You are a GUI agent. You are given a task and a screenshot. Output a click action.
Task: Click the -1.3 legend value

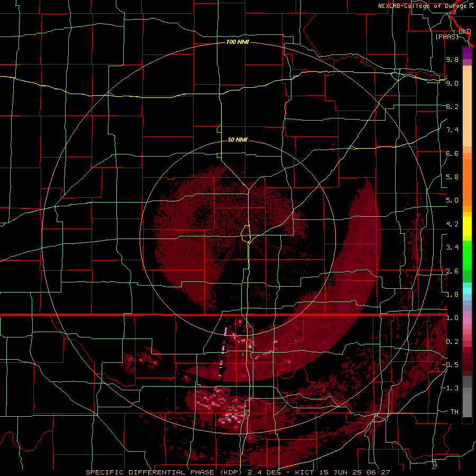tap(450, 388)
